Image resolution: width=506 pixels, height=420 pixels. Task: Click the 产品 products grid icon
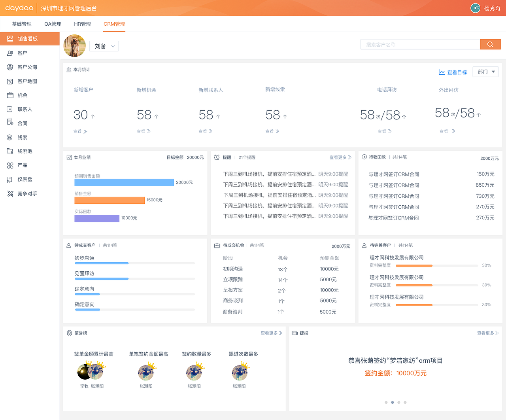pyautogui.click(x=10, y=165)
